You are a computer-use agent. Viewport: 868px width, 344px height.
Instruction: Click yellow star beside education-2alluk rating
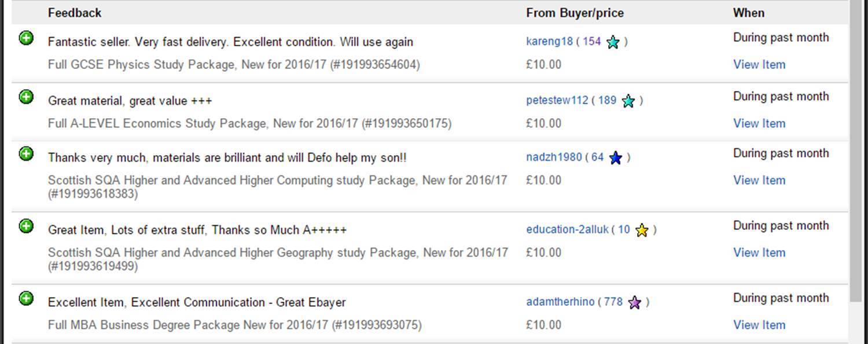click(x=642, y=230)
